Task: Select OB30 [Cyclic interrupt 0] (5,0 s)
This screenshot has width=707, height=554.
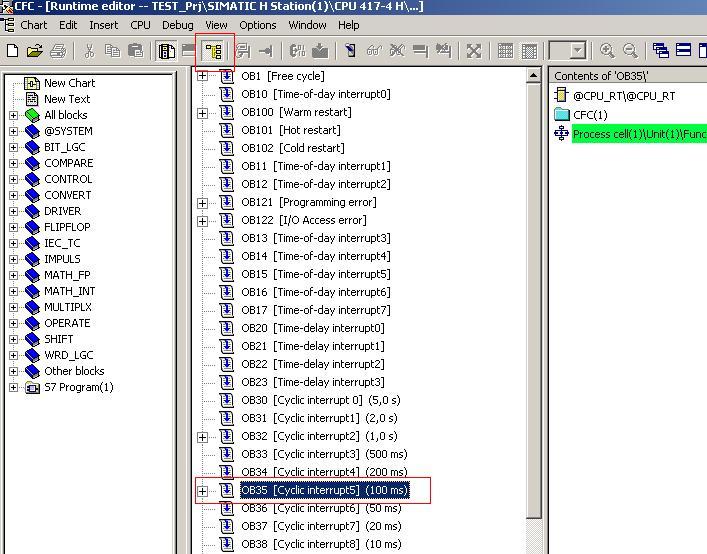Action: click(321, 400)
